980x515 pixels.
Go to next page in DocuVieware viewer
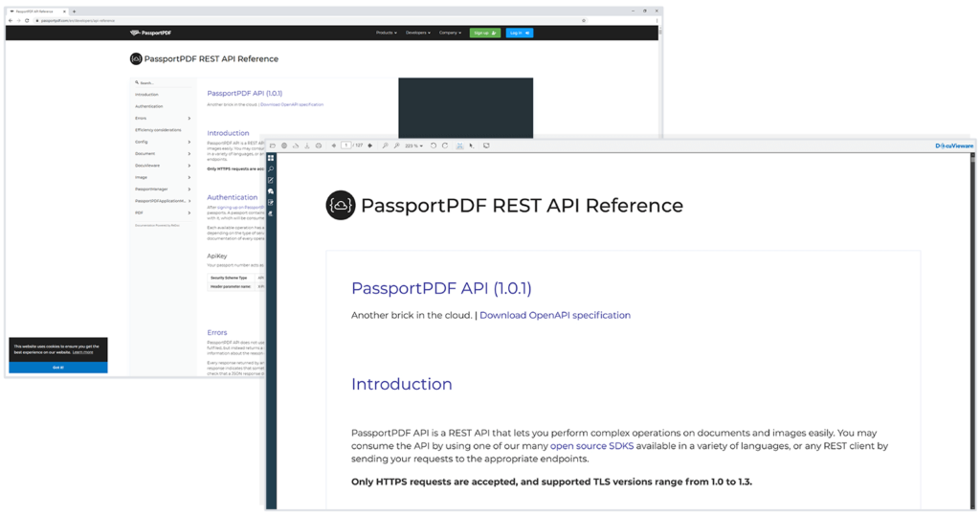pyautogui.click(x=370, y=146)
